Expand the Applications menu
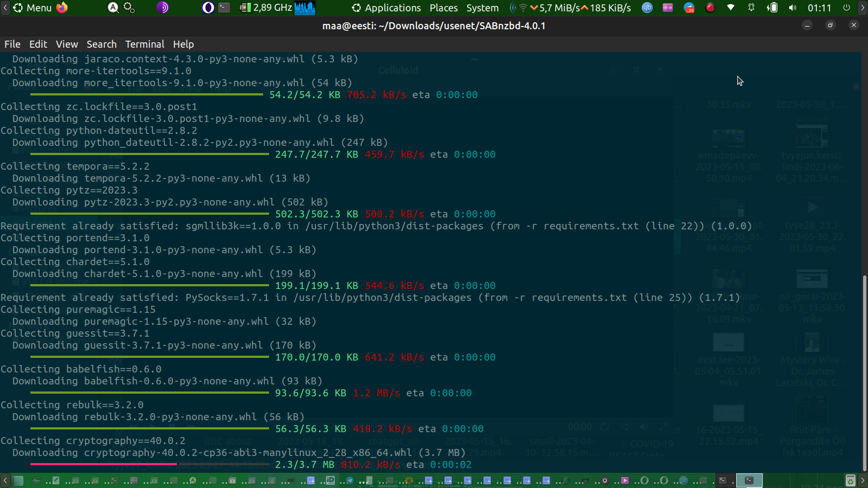The width and height of the screenshot is (868, 488). tap(386, 8)
